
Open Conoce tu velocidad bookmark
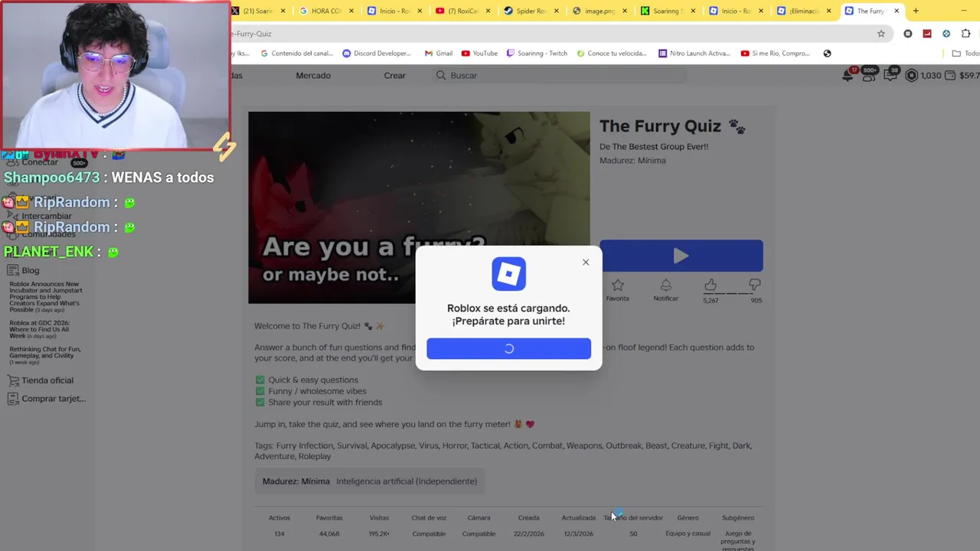(x=612, y=54)
